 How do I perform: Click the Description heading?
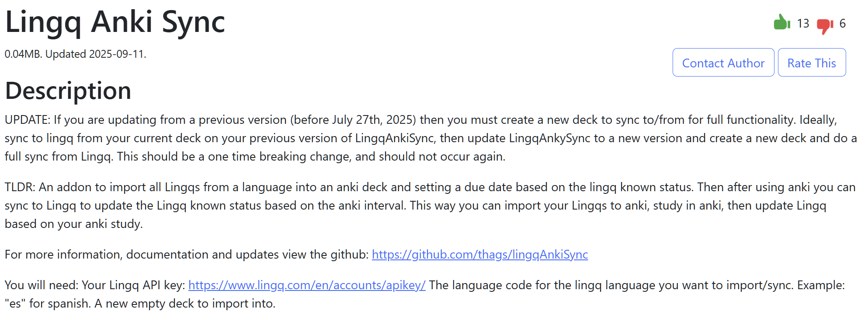pyautogui.click(x=68, y=91)
